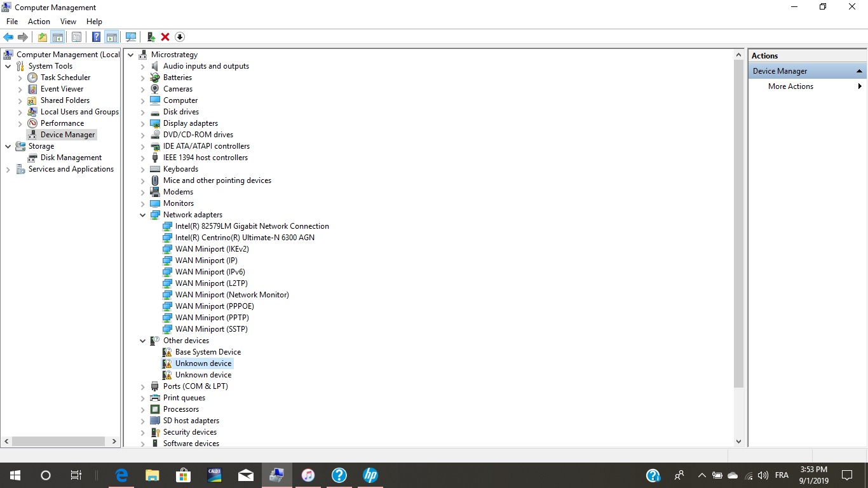Expand the Network adapters category
The width and height of the screenshot is (868, 488).
click(142, 214)
